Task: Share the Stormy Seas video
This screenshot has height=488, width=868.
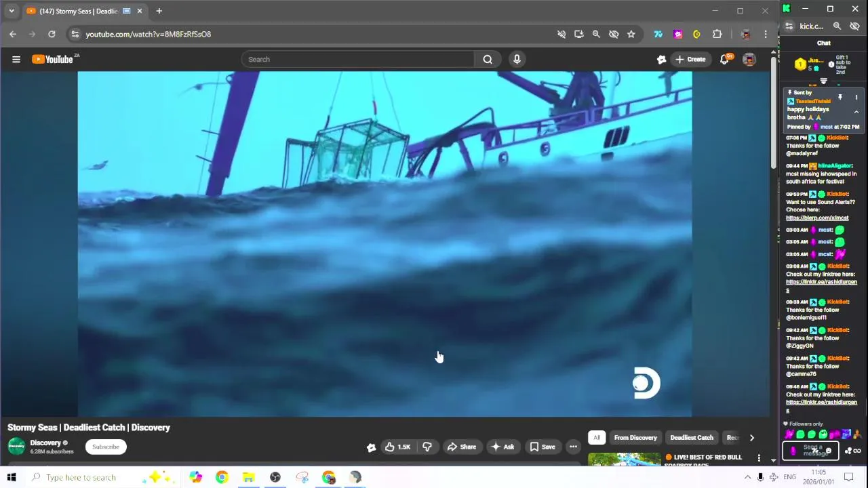Action: [x=461, y=447]
